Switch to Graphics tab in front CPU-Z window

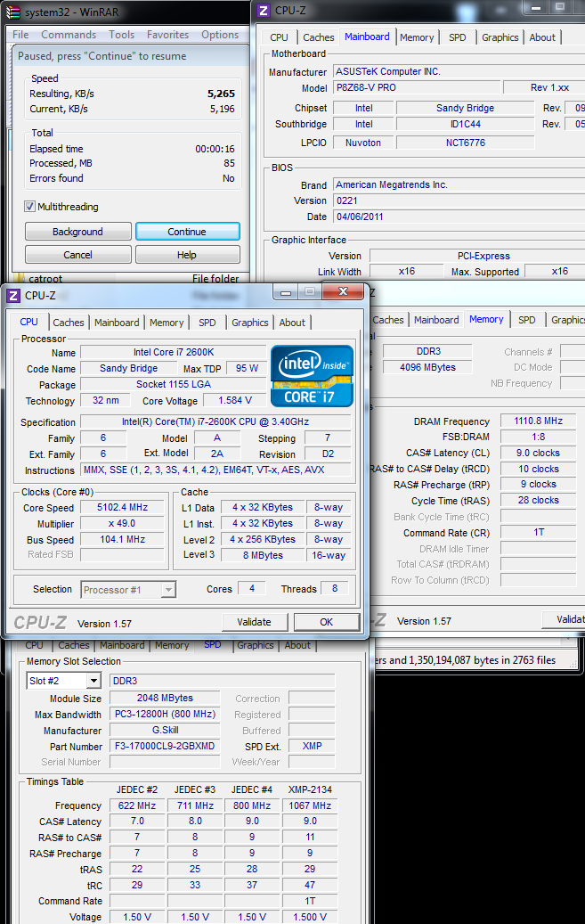coord(250,323)
